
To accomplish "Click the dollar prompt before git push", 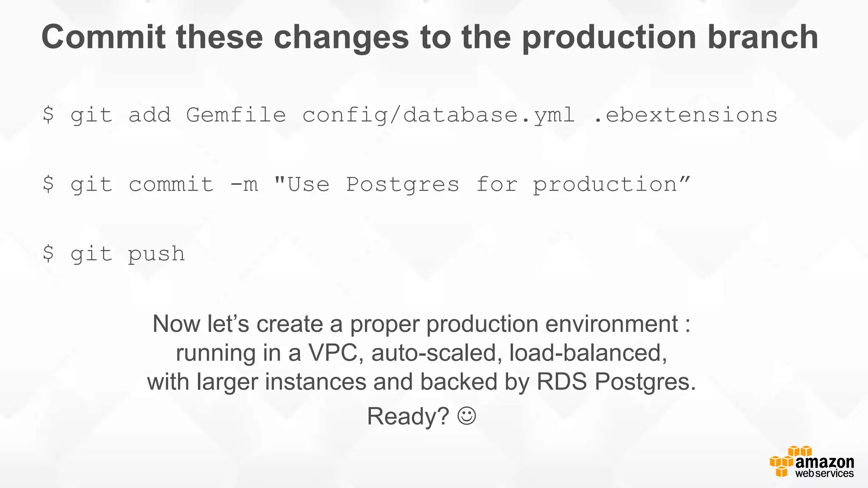I will (48, 253).
